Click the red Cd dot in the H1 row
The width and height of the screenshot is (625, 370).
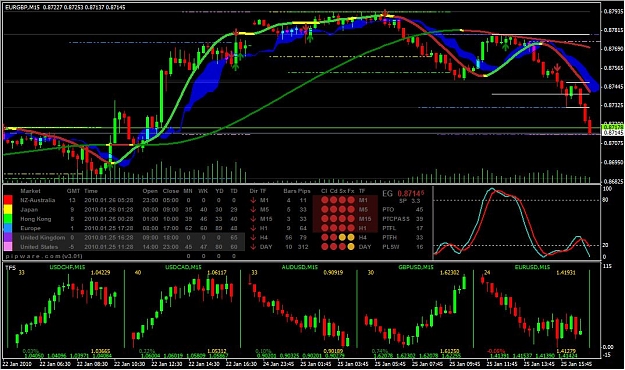pos(333,228)
